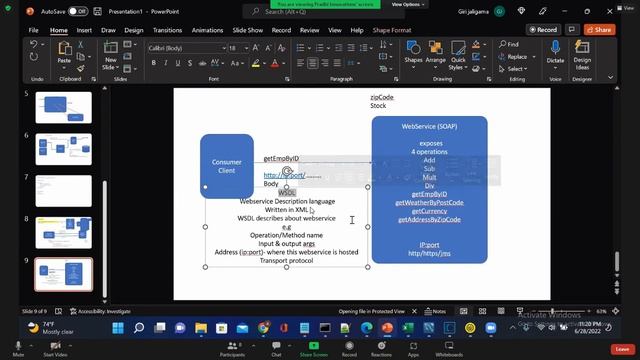This screenshot has height=360, width=640.
Task: Toggle AutoSave switch off/on
Action: pos(78,11)
